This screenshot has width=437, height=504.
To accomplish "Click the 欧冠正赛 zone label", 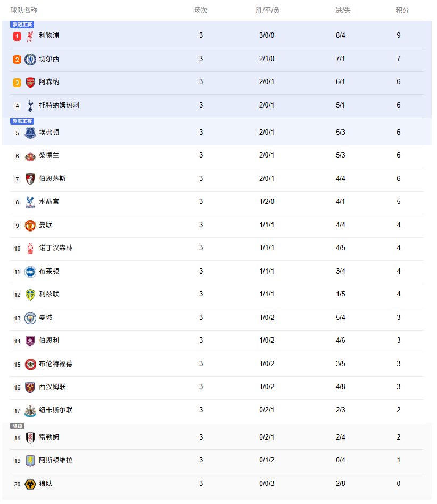I will (x=22, y=24).
